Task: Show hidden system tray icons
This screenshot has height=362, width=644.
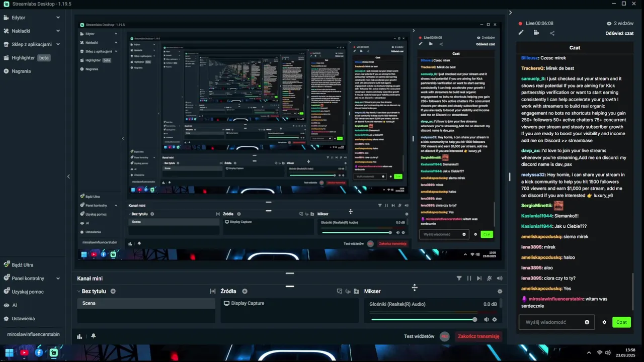Action: click(x=589, y=352)
